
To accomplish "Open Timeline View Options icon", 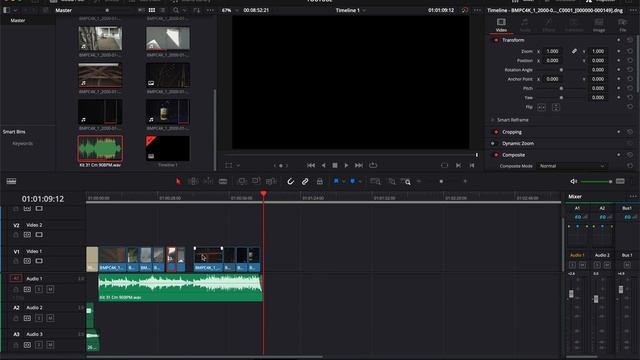I will point(11,181).
